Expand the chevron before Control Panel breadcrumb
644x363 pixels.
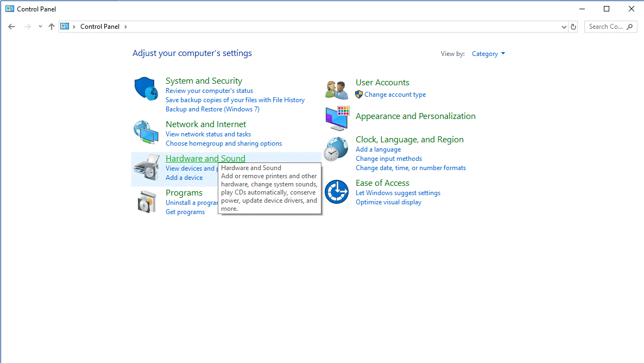pos(74,27)
